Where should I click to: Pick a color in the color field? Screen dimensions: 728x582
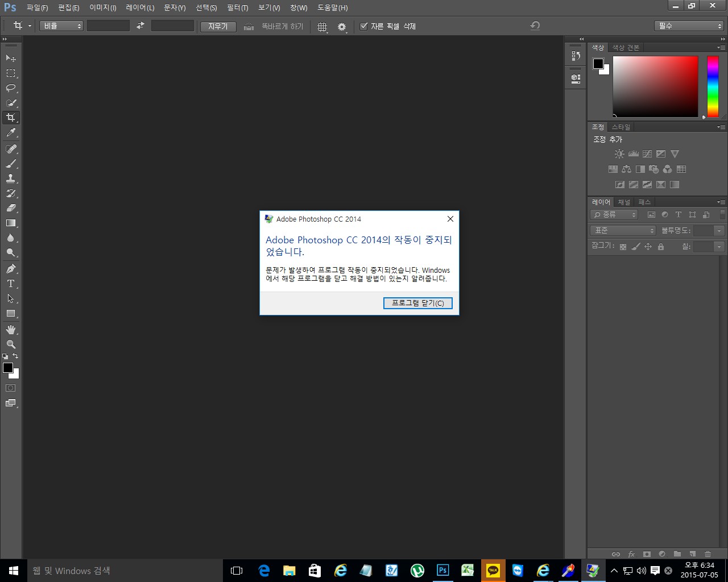(655, 86)
